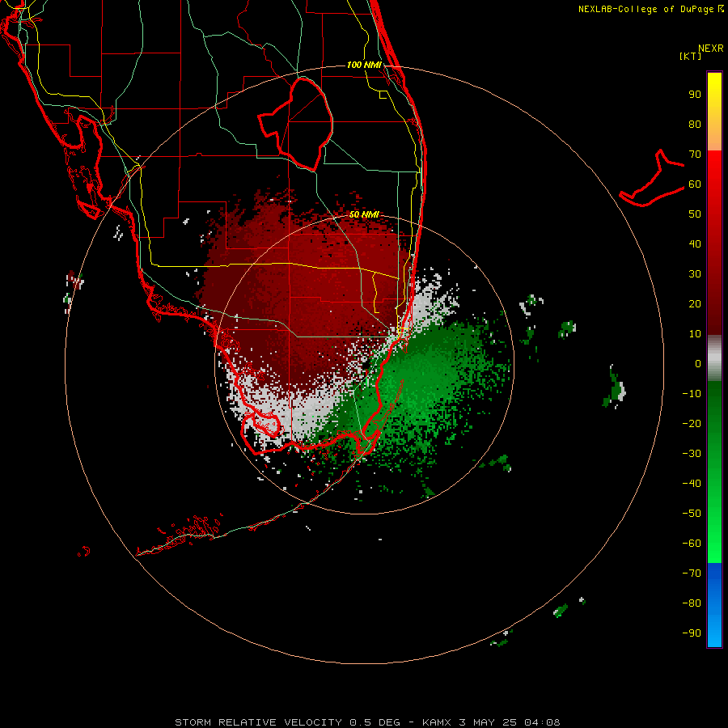Click the 0 value on velocity scale
Image resolution: width=728 pixels, height=728 pixels.
[698, 364]
